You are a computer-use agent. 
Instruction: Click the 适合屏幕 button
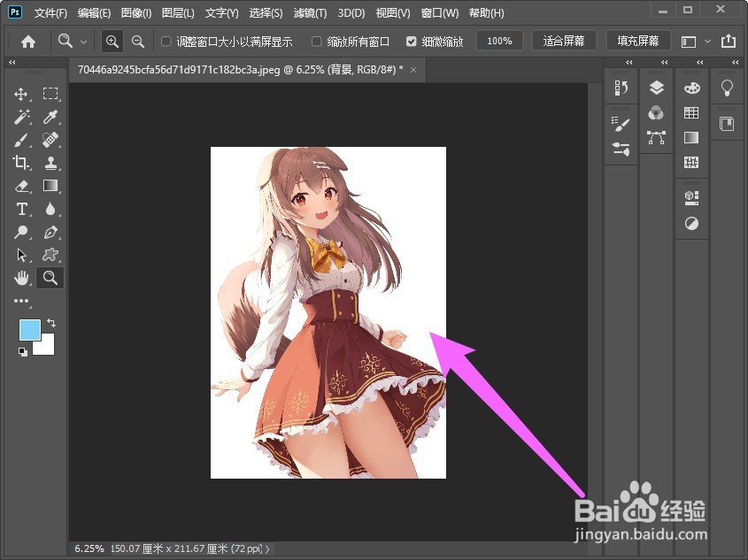click(564, 41)
